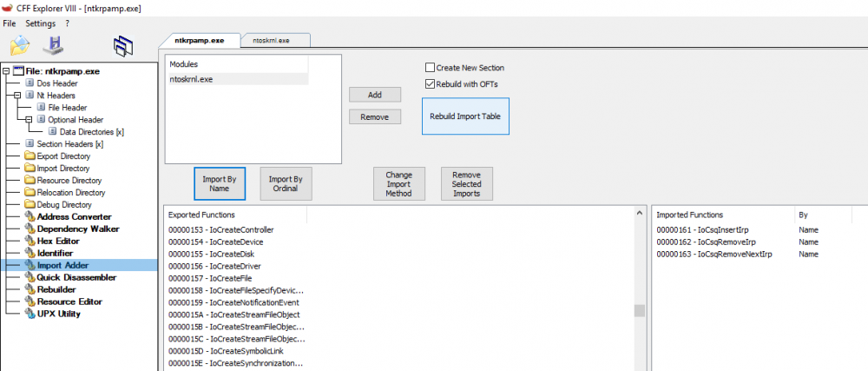868x371 pixels.
Task: Click the Rebuild Import Table button
Action: coord(465,116)
